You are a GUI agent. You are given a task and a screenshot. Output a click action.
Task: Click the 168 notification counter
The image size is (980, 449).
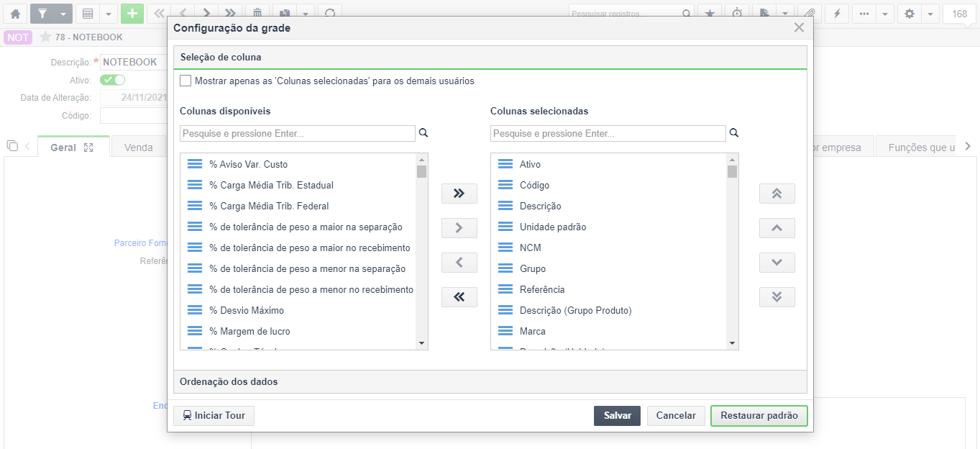[960, 14]
